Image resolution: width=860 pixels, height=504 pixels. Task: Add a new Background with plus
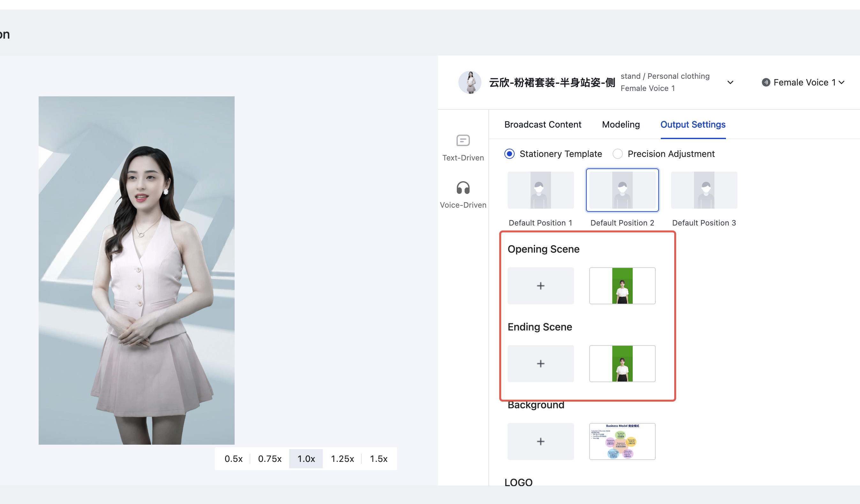point(540,441)
